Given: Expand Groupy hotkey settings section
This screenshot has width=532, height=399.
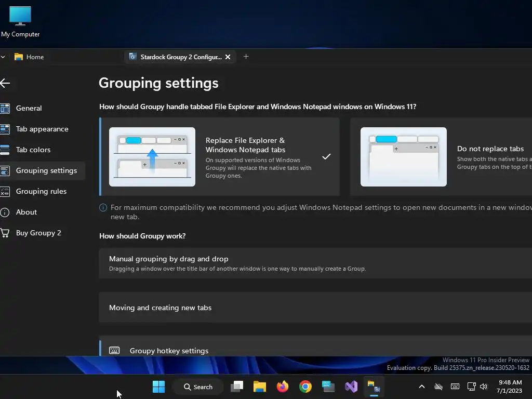Looking at the screenshot, I should click(x=315, y=347).
